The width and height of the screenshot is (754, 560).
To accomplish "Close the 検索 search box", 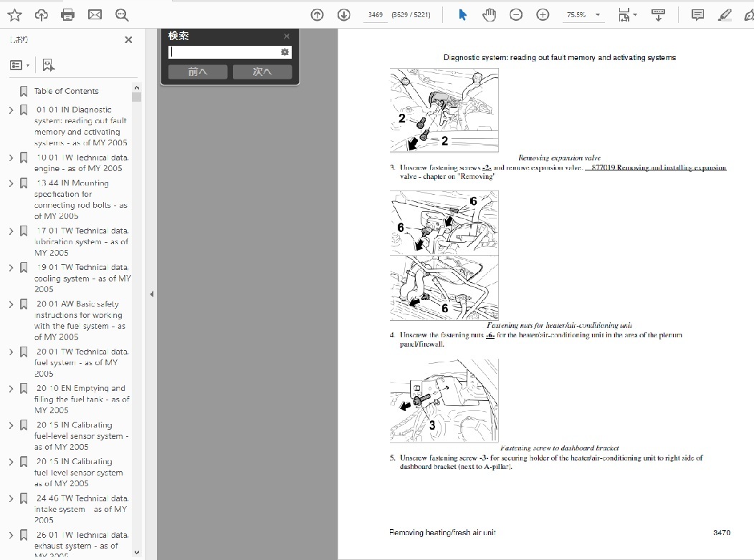I will 287,36.
